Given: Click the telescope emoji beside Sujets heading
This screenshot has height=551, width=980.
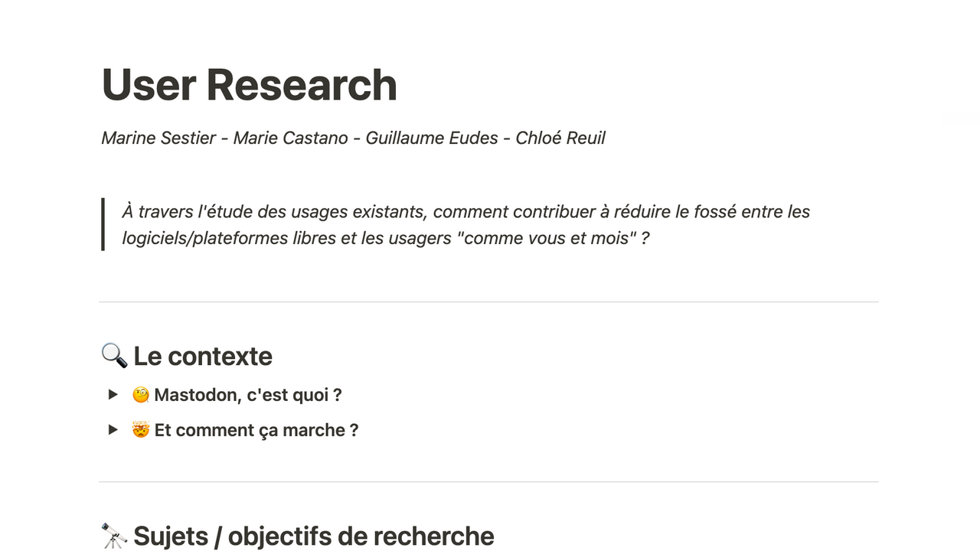Looking at the screenshot, I should pos(114,536).
